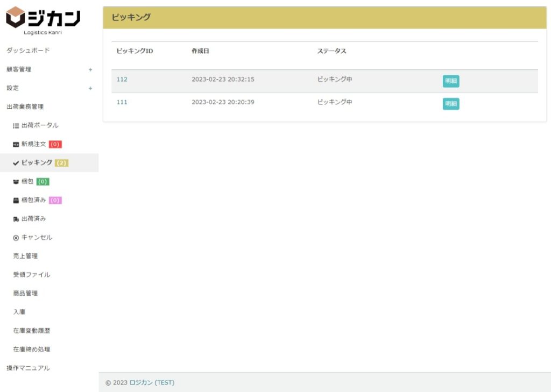Click the checkmark icon beside ピッキング
The height and width of the screenshot is (392, 551).
click(16, 163)
